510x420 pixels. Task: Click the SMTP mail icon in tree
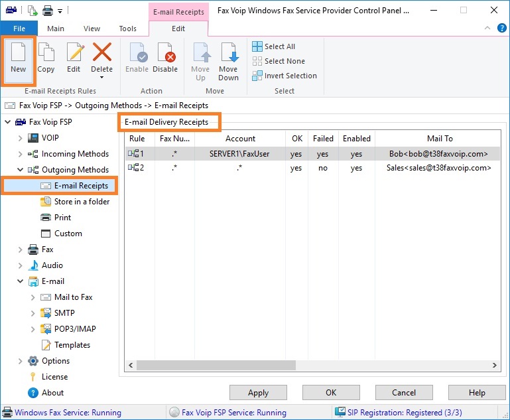click(x=46, y=313)
